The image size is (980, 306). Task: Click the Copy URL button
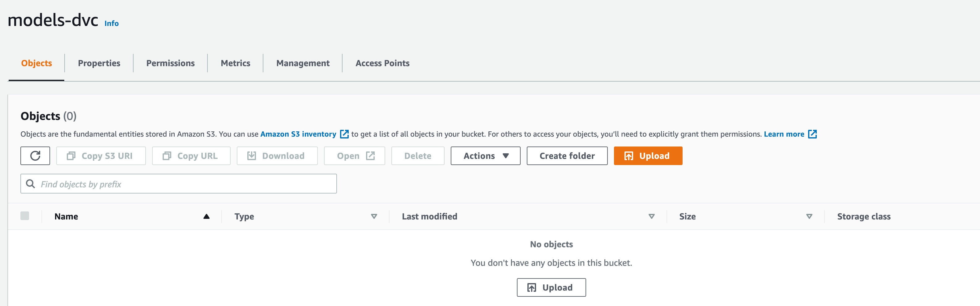pos(191,156)
